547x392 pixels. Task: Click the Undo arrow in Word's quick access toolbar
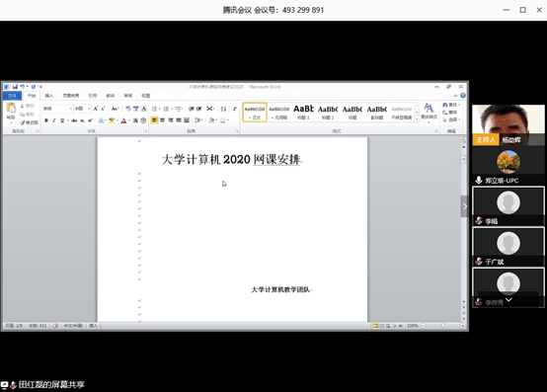(22, 87)
